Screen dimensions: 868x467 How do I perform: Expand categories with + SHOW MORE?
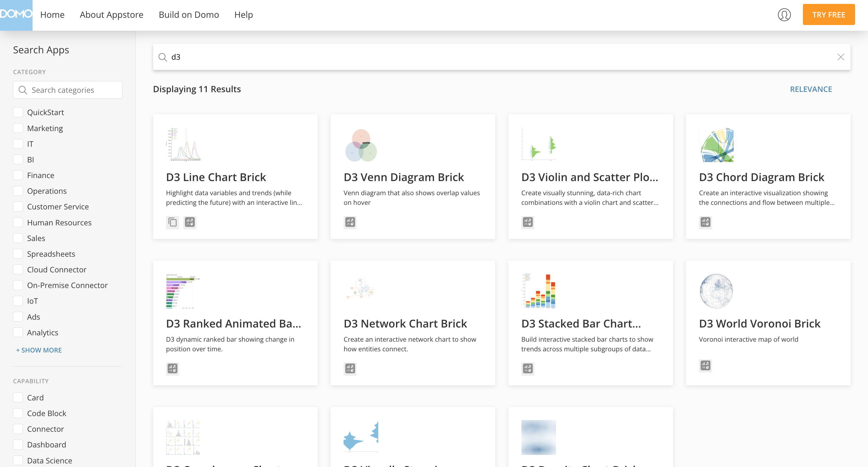coord(39,350)
